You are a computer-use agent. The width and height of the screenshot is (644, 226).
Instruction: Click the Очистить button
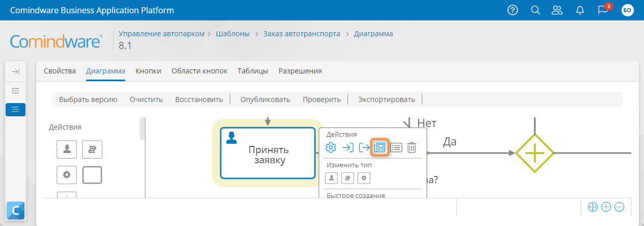[146, 99]
